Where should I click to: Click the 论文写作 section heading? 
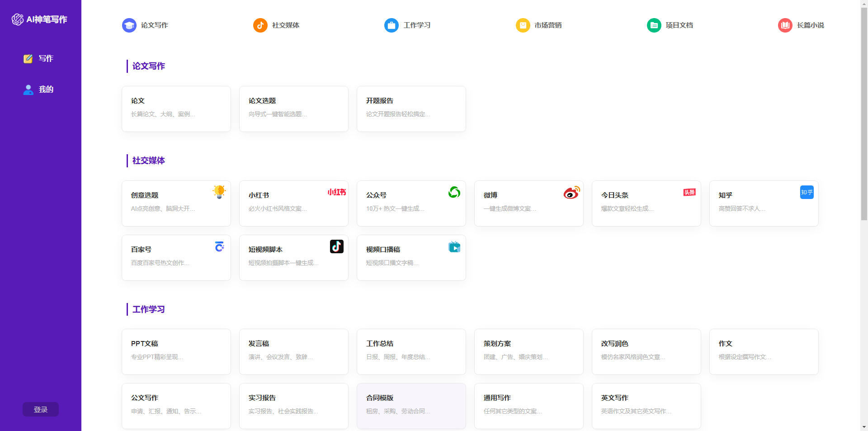click(x=148, y=66)
